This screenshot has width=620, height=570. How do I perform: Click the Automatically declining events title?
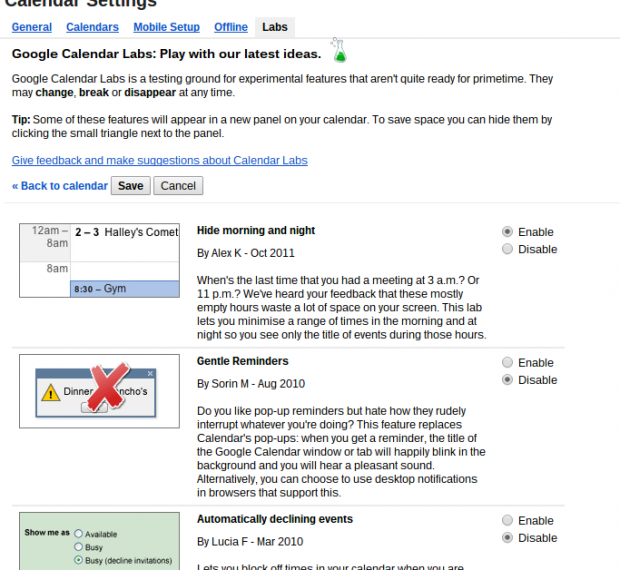point(275,519)
